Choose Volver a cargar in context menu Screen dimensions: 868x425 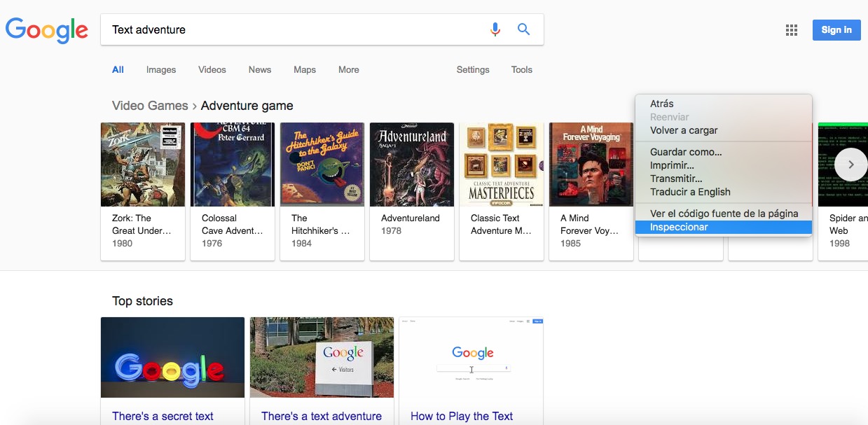[724, 130]
